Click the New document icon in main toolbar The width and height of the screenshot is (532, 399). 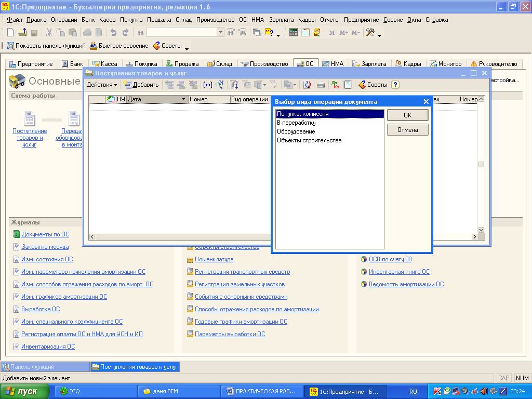(x=10, y=33)
